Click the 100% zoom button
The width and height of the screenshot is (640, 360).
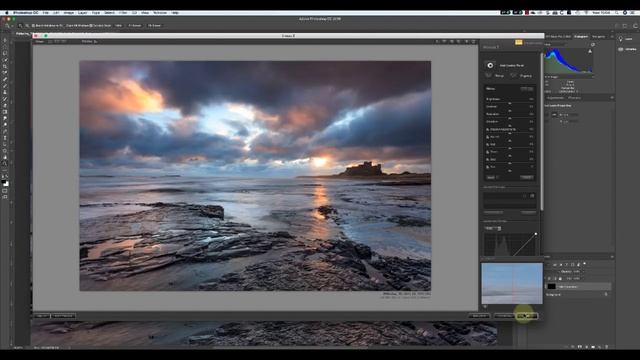(118, 26)
